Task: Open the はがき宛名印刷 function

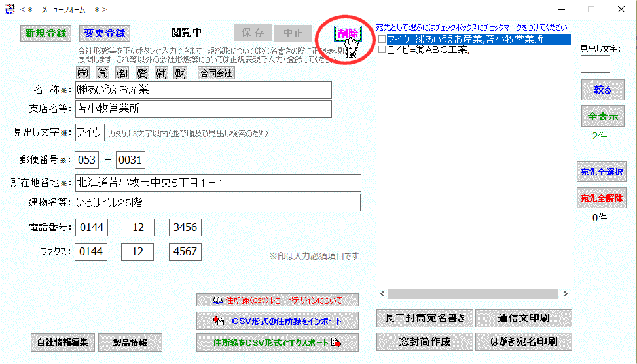Action: coord(523,341)
